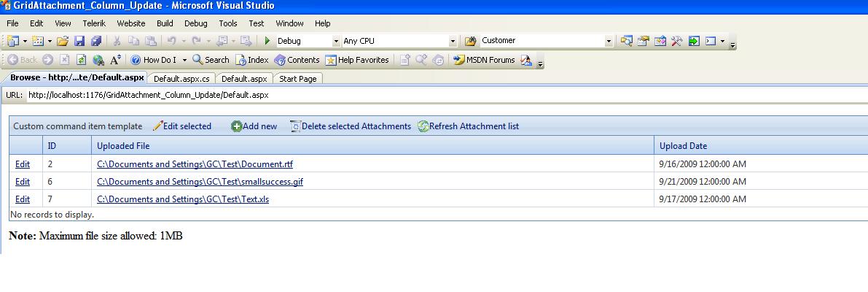Click the Edit selected command

tap(182, 126)
